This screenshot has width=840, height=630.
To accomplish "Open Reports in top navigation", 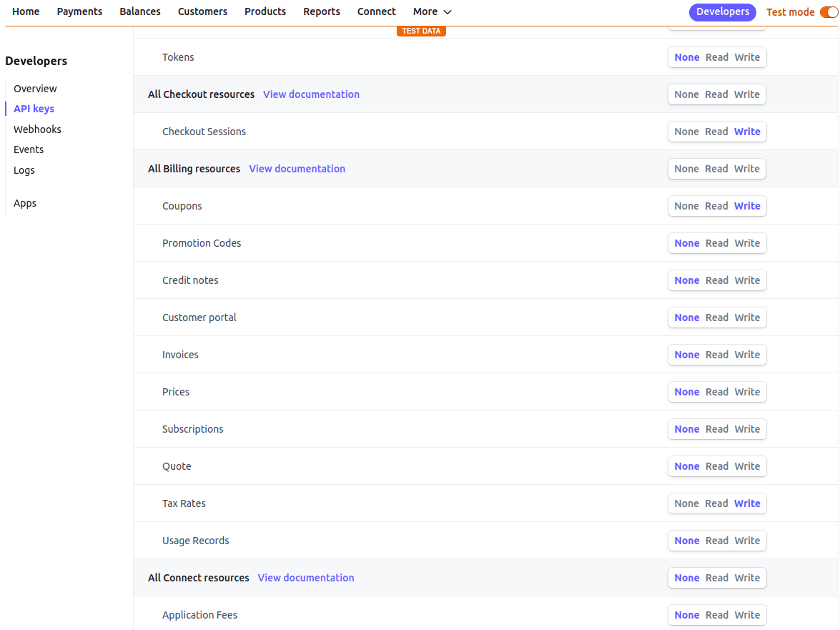I will tap(322, 11).
